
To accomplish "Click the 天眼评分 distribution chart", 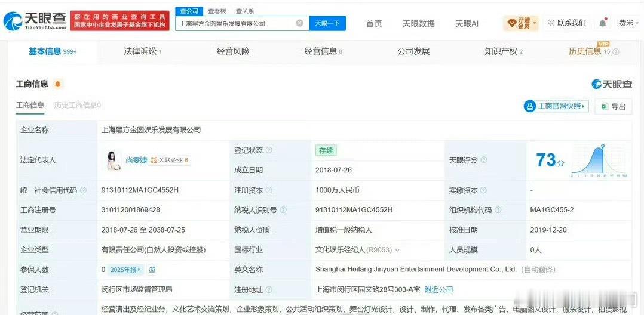I will pyautogui.click(x=599, y=160).
